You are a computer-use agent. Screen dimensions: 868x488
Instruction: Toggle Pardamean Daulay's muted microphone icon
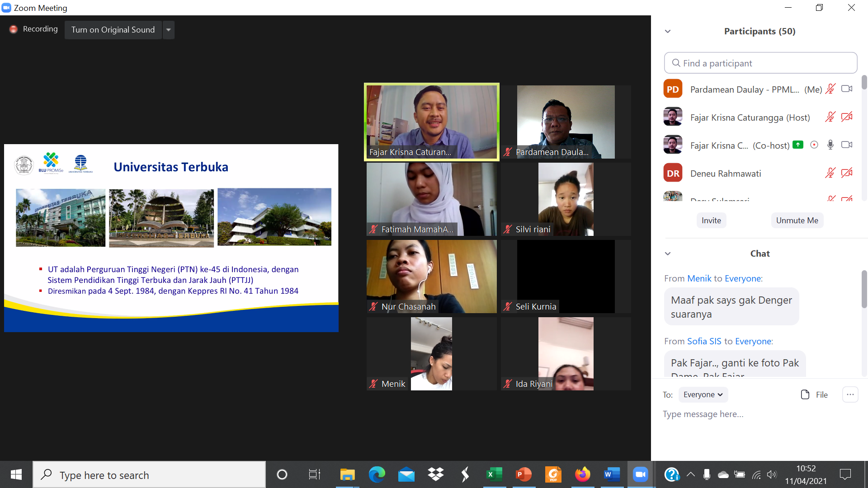point(830,89)
